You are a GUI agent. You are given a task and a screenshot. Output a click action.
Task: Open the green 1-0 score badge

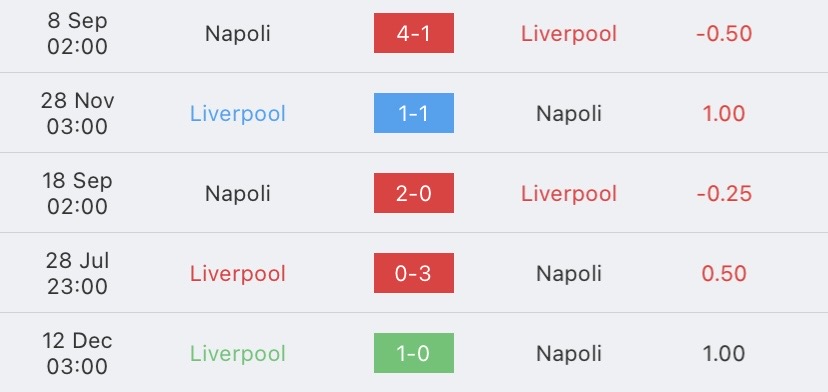click(x=413, y=353)
